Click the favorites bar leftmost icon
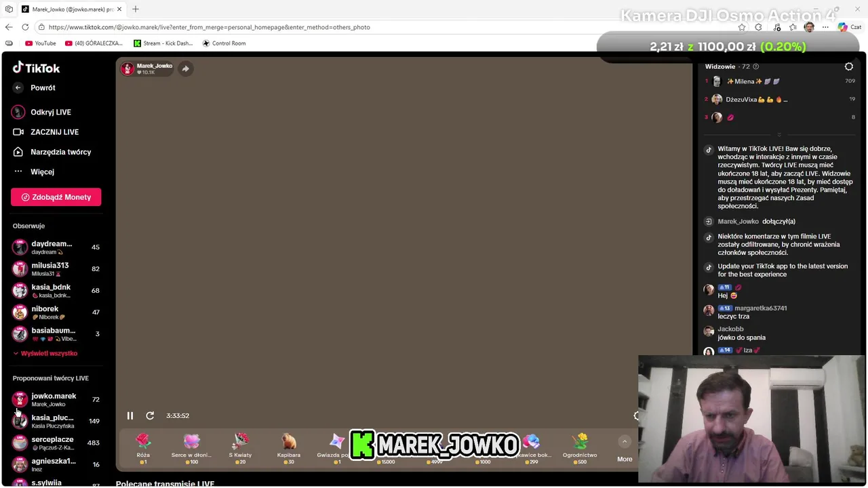868x488 pixels. pos(9,43)
